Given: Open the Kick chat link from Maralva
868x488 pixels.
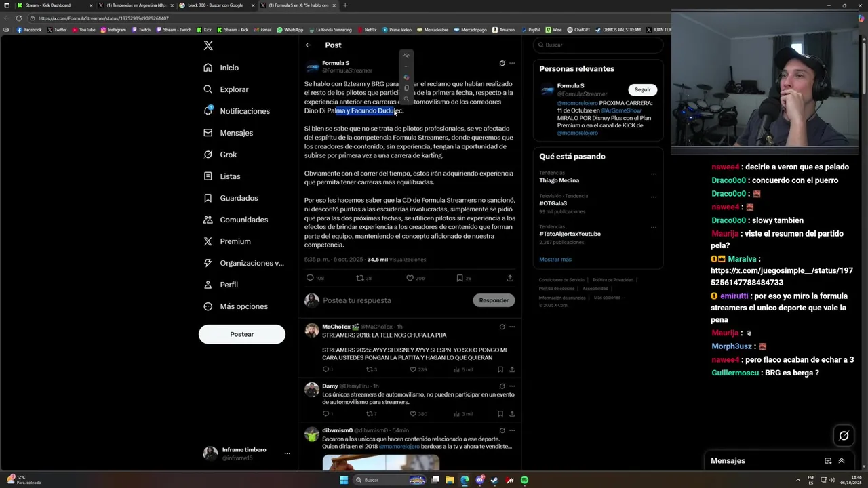Looking at the screenshot, I should (782, 277).
